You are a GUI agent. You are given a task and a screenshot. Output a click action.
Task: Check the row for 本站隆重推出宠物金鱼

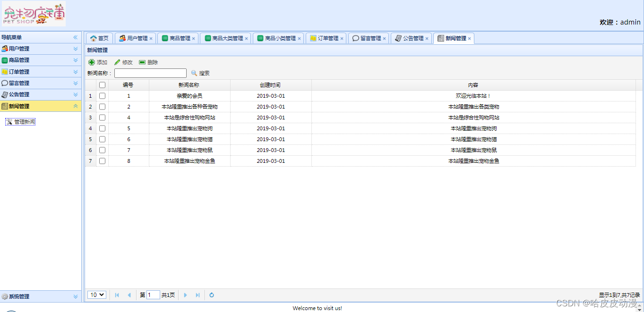coord(103,161)
